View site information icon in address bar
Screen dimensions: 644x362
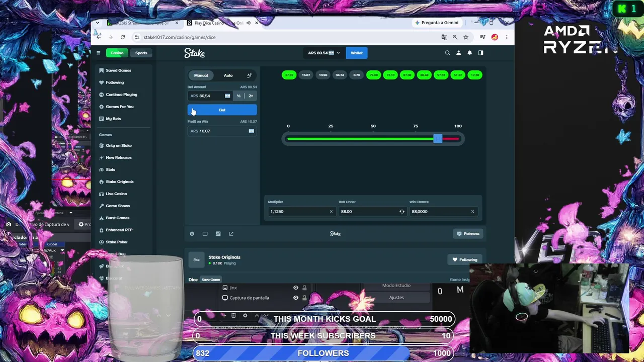[137, 37]
